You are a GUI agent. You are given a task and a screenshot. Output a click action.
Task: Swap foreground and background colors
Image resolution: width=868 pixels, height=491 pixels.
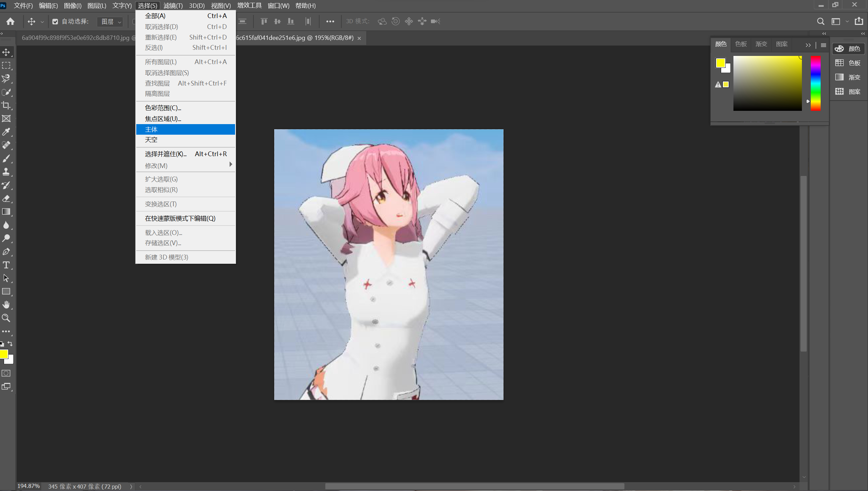click(x=10, y=343)
